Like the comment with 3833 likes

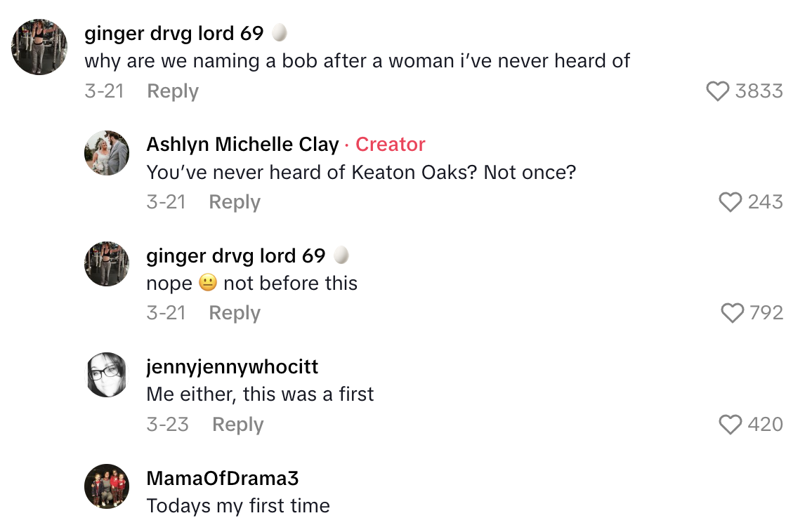coord(717,91)
